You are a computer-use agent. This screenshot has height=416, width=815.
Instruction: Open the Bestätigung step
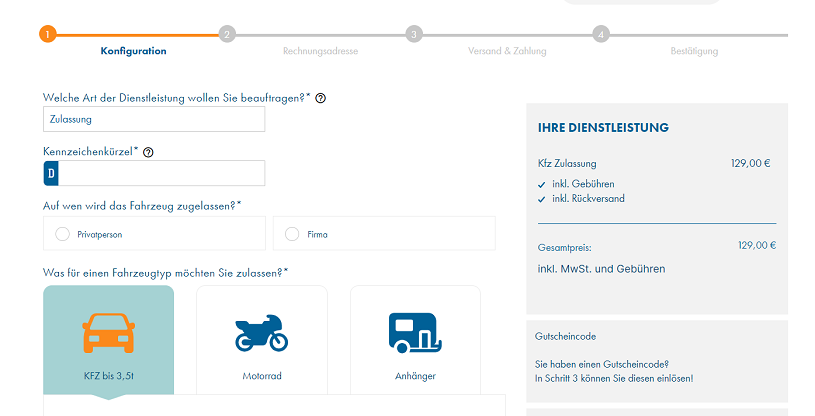[x=694, y=51]
